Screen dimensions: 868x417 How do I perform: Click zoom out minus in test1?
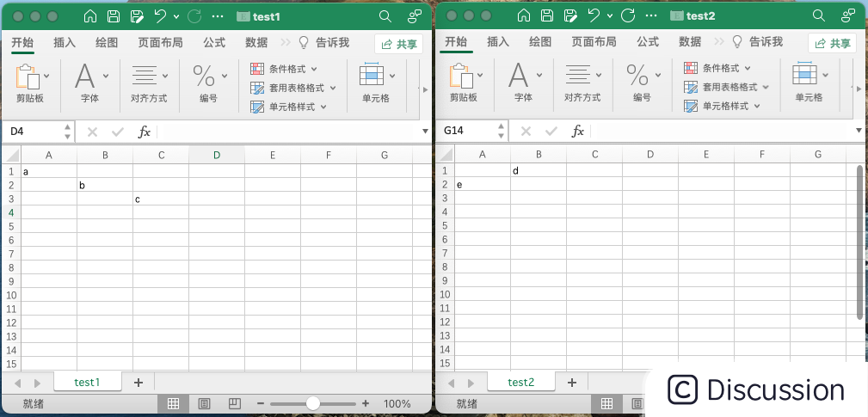pyautogui.click(x=260, y=404)
